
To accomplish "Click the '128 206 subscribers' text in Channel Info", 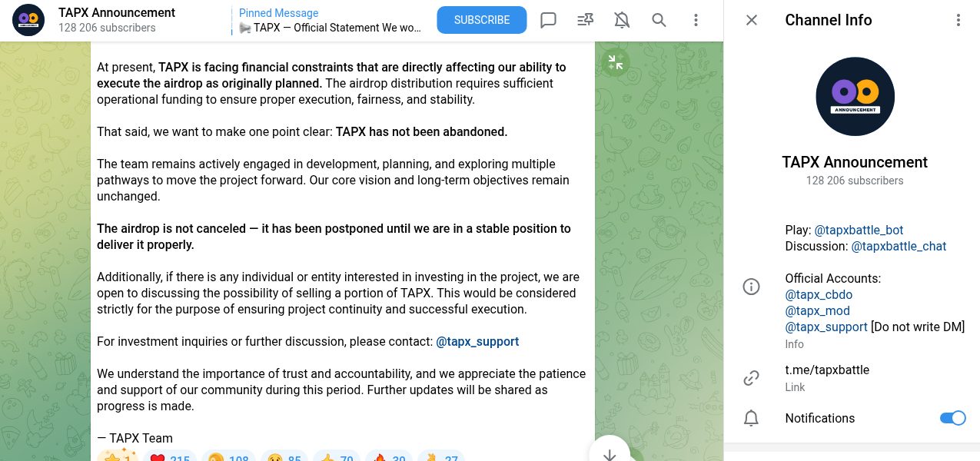I will (x=855, y=181).
